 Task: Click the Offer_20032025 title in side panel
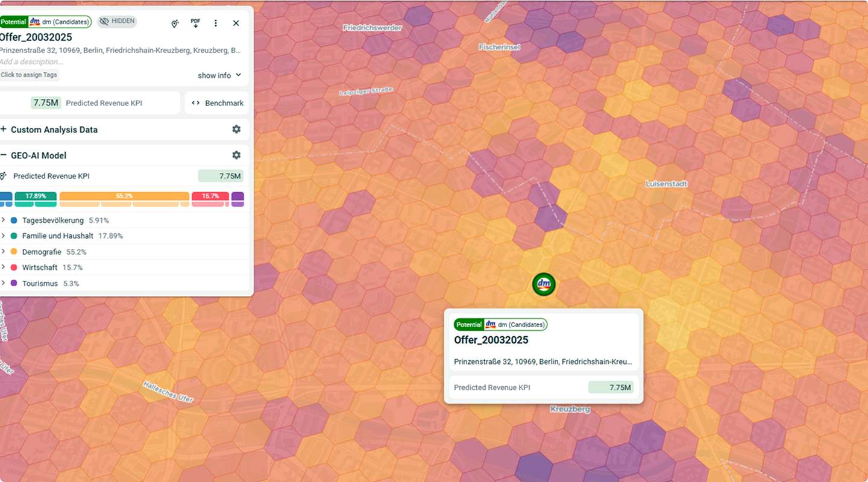point(36,37)
